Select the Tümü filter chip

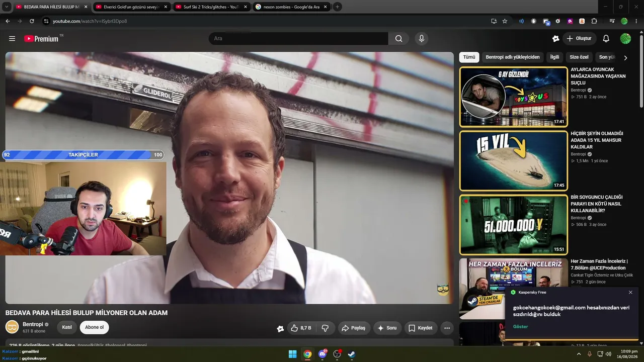coord(469,57)
